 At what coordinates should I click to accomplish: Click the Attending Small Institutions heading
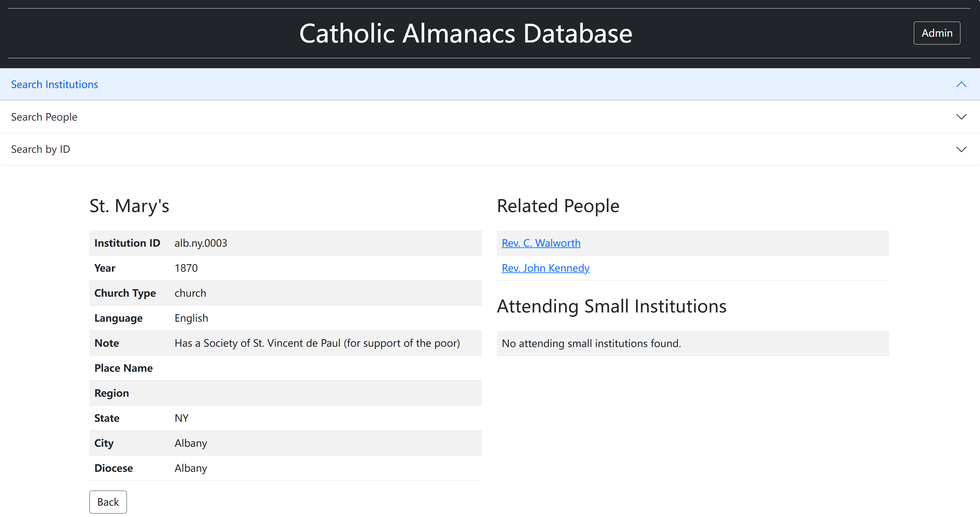tap(612, 306)
